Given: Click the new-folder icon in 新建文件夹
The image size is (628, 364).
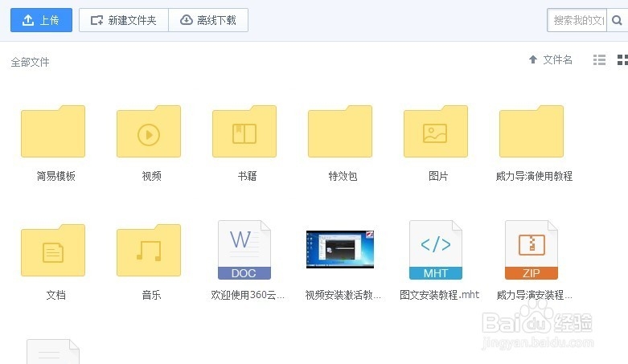Looking at the screenshot, I should (x=96, y=20).
